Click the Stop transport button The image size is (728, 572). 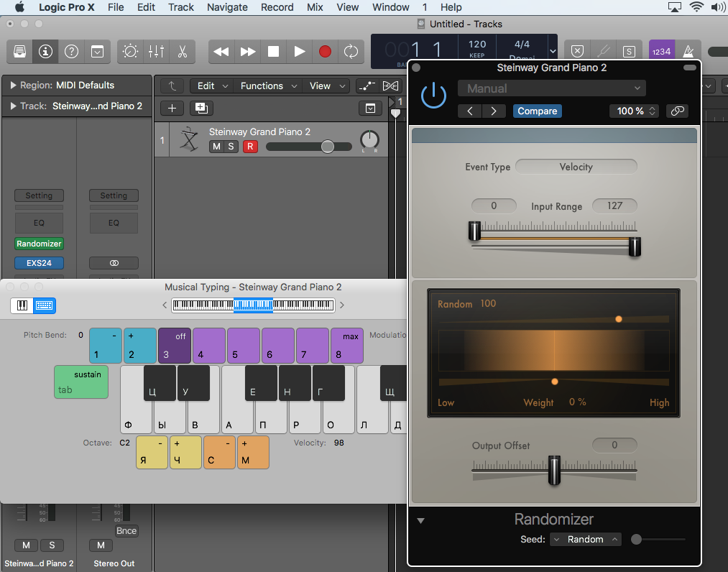pos(274,51)
